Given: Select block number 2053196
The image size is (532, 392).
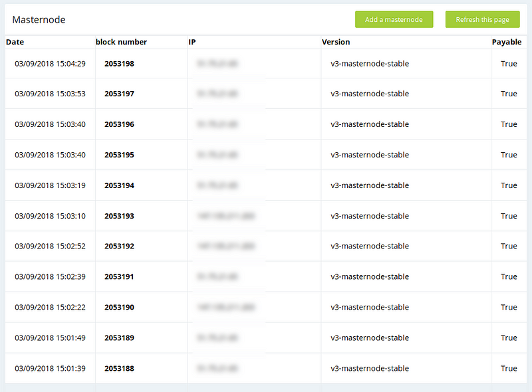Looking at the screenshot, I should pyautogui.click(x=119, y=124).
